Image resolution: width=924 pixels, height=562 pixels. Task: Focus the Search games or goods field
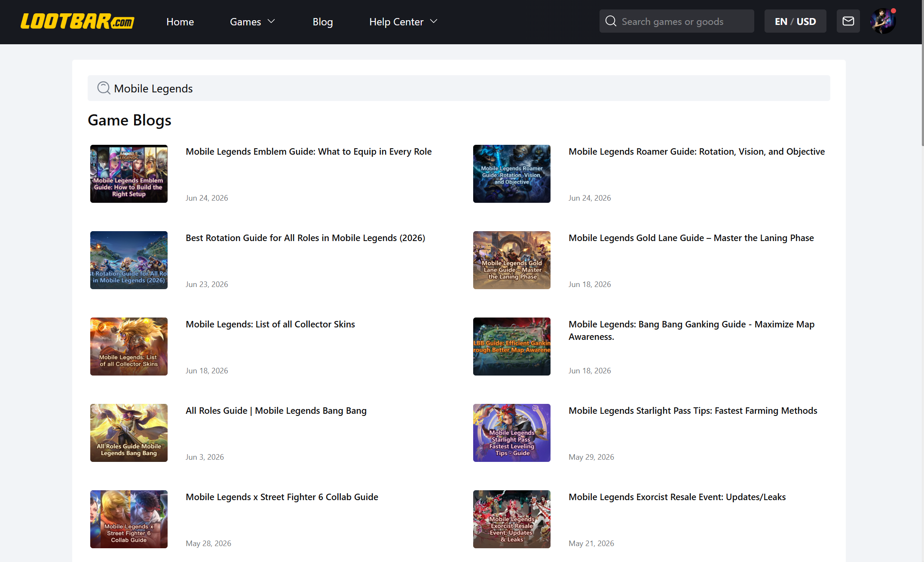pyautogui.click(x=676, y=21)
